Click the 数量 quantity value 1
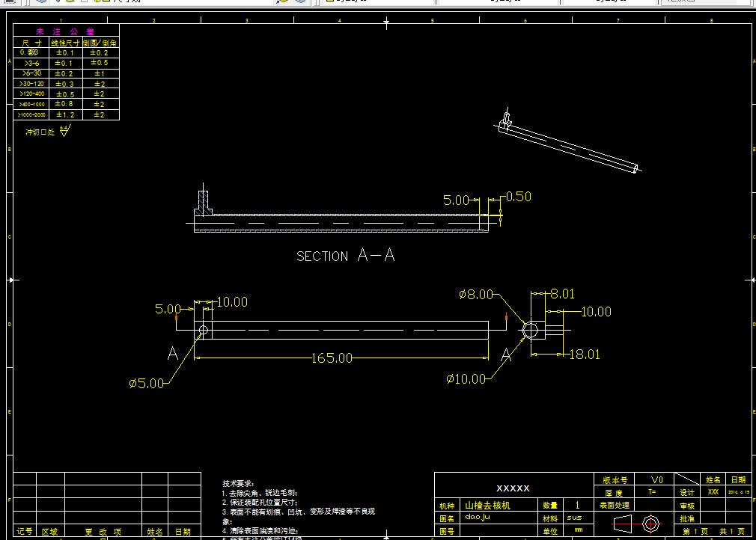The image size is (756, 540). (x=577, y=506)
